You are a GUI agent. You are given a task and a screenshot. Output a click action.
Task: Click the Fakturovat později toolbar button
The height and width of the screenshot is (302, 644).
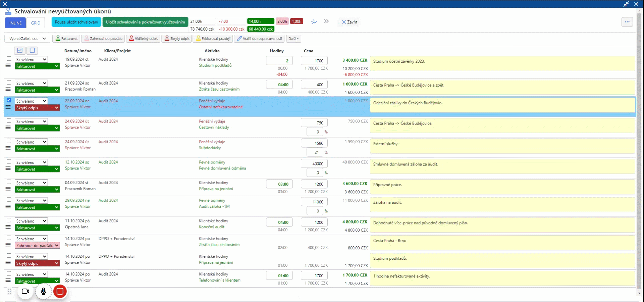pyautogui.click(x=213, y=39)
